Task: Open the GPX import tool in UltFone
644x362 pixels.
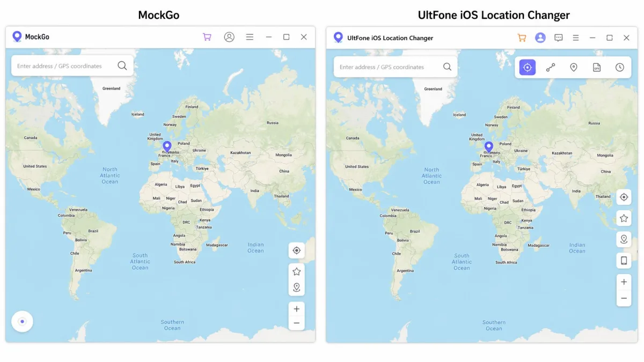Action: point(597,67)
